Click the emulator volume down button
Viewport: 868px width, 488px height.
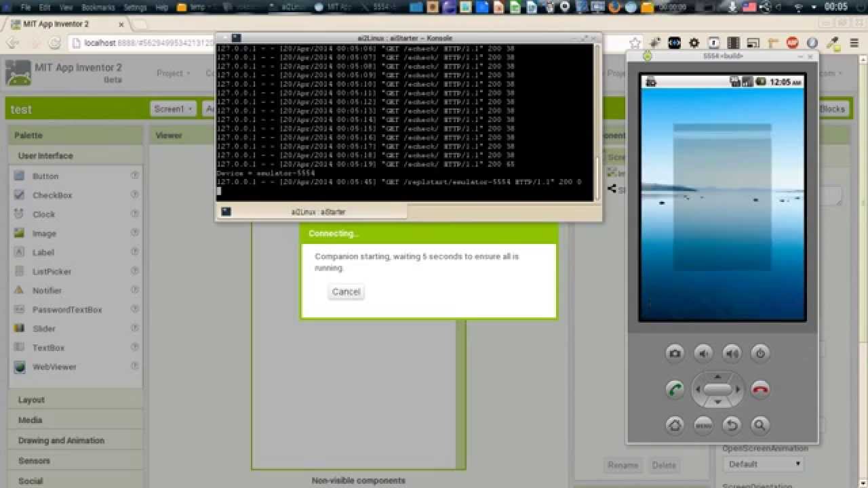[x=703, y=353]
